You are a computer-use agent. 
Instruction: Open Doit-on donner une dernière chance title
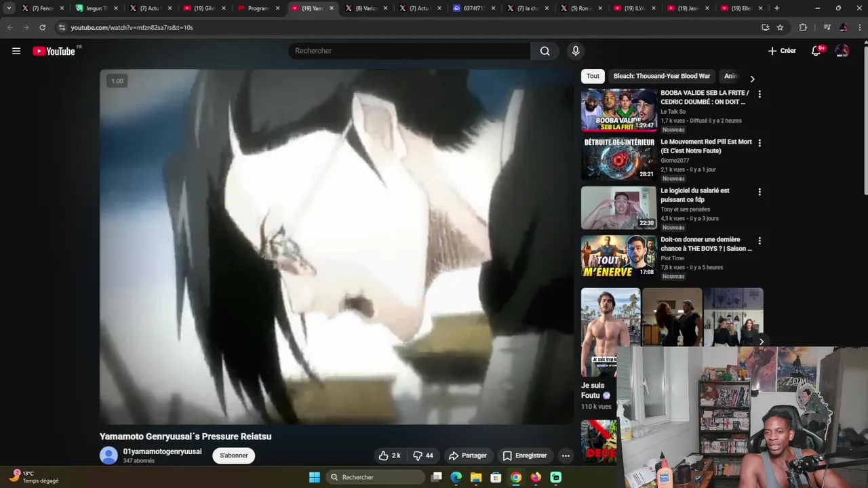(706, 244)
